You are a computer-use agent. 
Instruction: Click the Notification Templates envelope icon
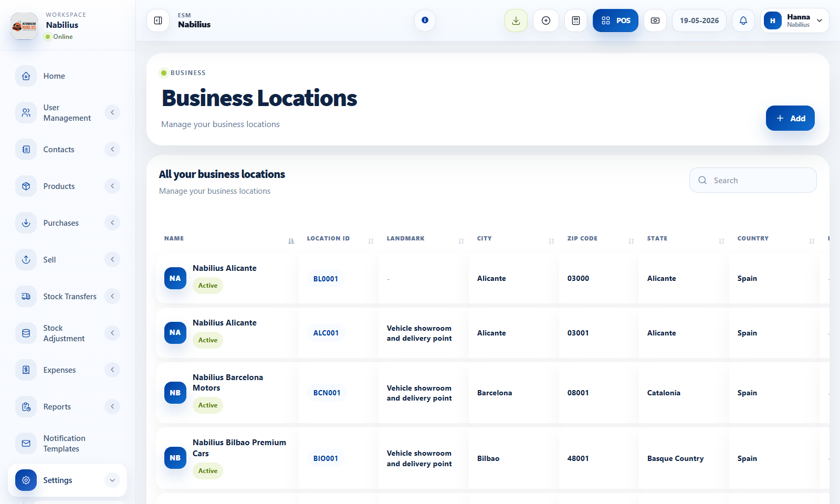(26, 443)
